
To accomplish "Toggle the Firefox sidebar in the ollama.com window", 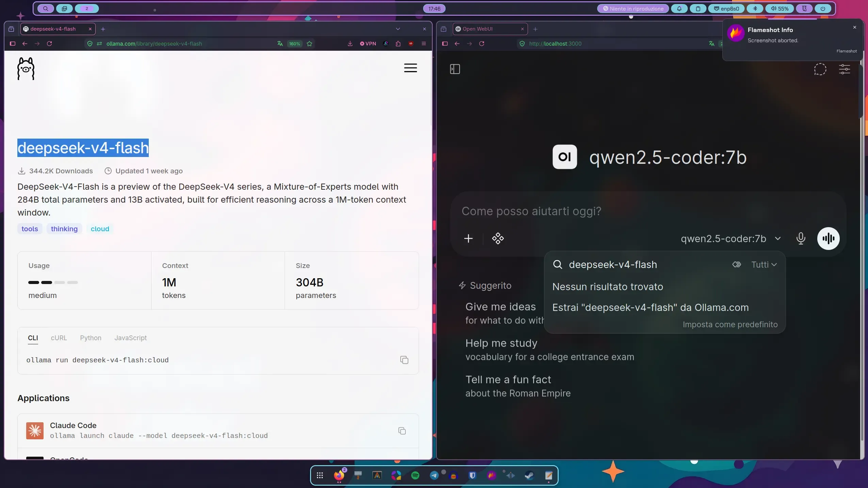I will [13, 44].
